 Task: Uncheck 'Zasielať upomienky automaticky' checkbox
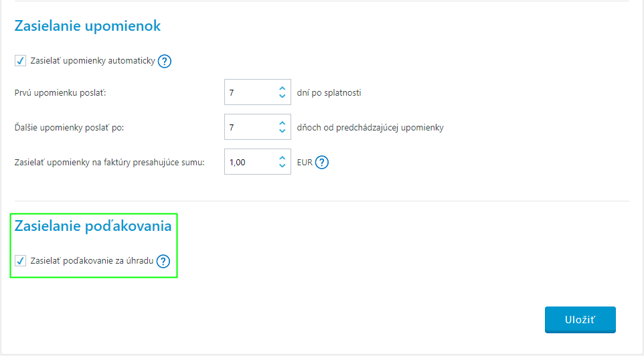tap(20, 61)
